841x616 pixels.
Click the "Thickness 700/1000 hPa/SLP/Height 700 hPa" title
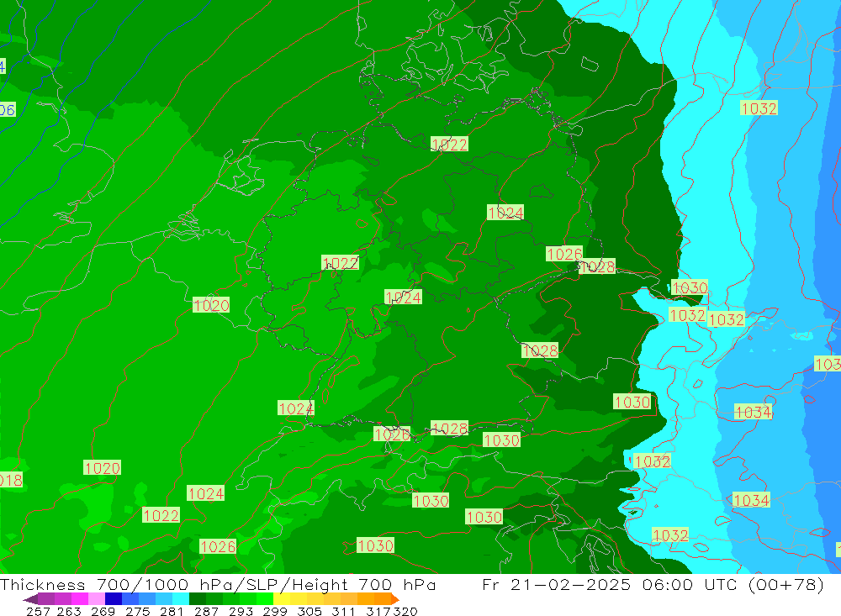click(218, 584)
